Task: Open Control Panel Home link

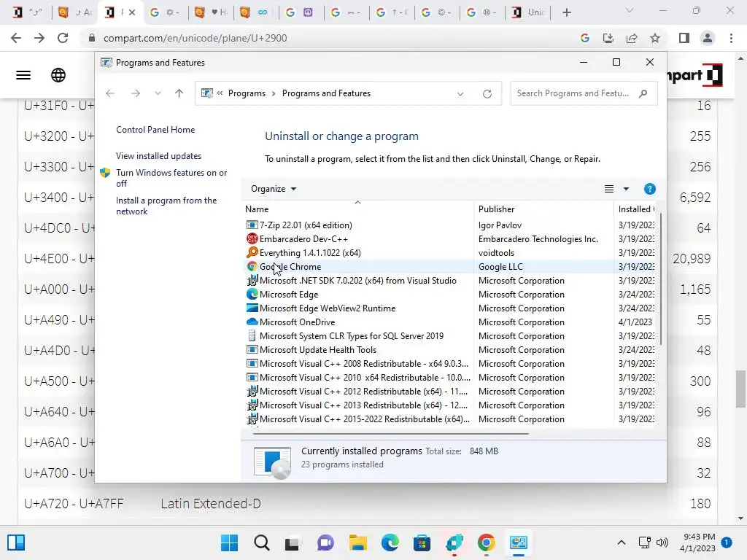Action: (155, 130)
